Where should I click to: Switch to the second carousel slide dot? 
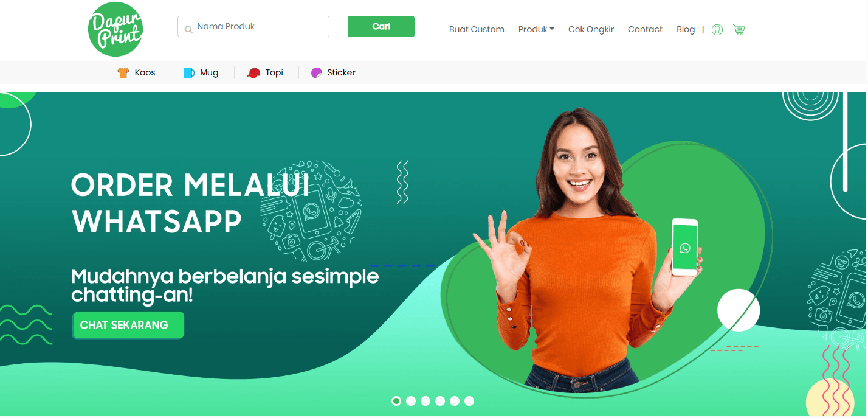(x=411, y=401)
